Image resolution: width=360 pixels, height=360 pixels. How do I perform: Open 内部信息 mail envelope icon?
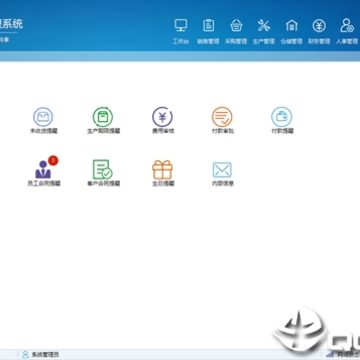point(222,170)
